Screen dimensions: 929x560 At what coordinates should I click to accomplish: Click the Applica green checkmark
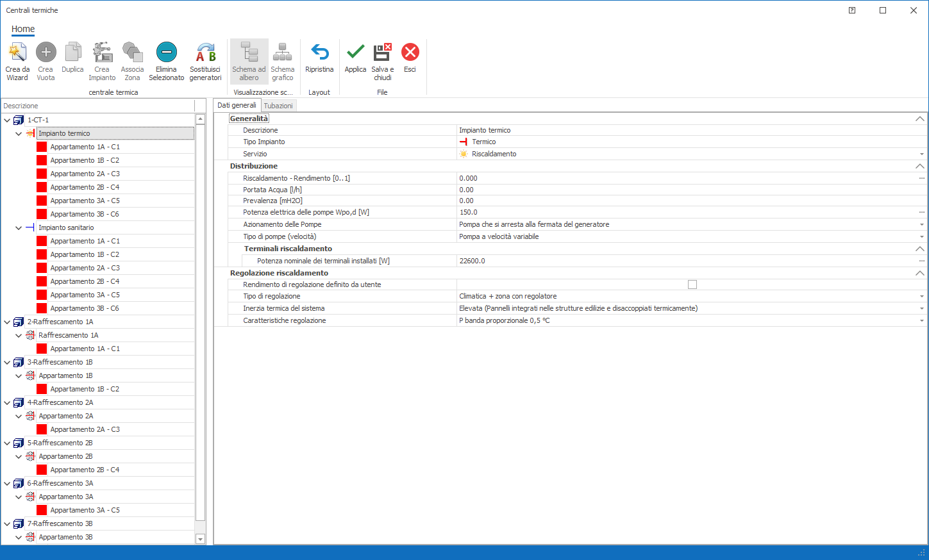pyautogui.click(x=355, y=53)
